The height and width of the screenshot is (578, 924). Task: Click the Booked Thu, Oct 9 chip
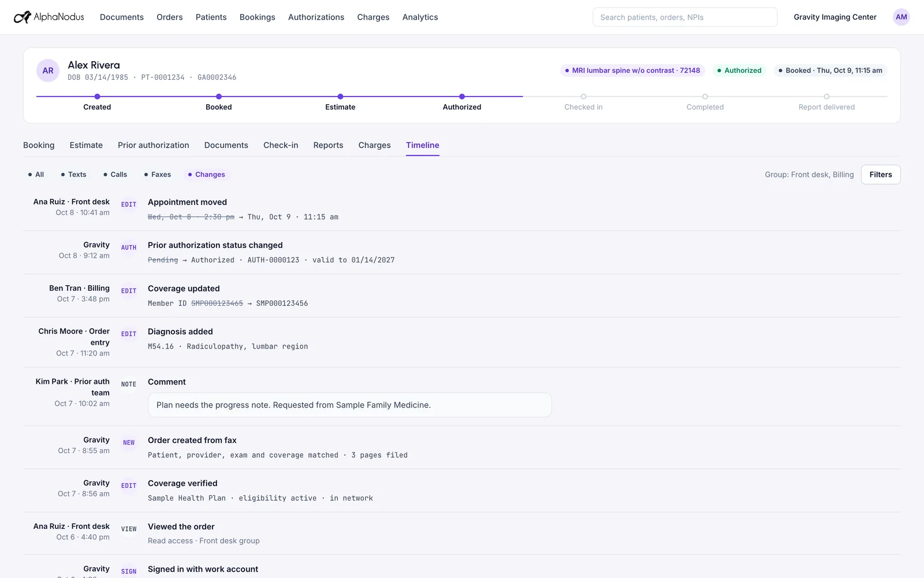click(830, 71)
